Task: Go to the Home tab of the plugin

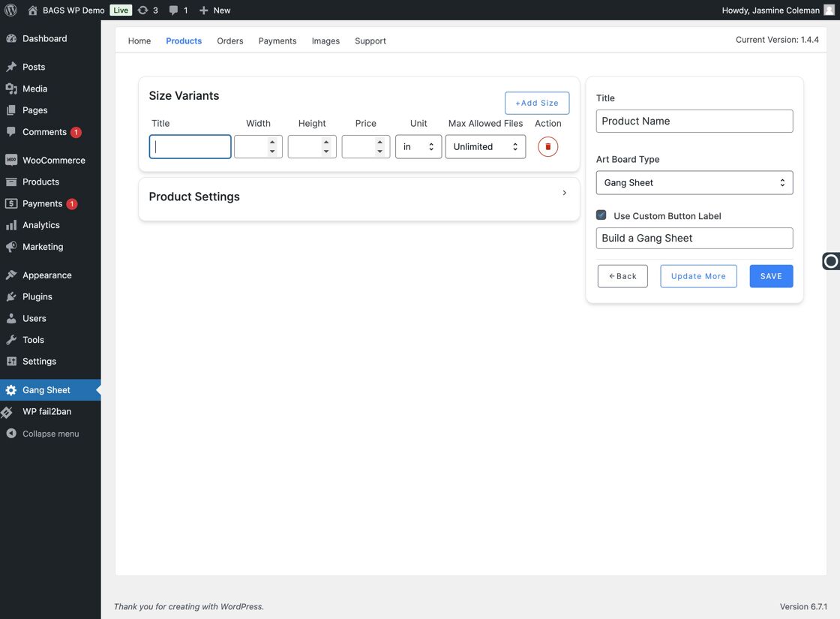Action: tap(139, 41)
